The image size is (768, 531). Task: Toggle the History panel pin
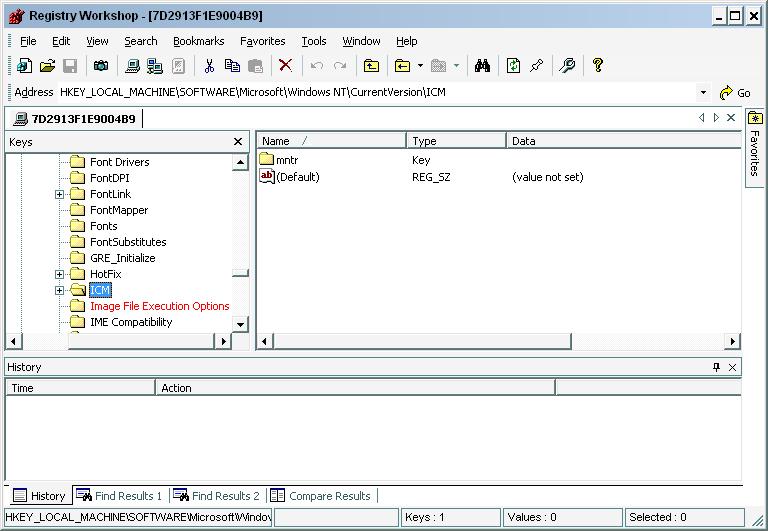click(x=716, y=367)
